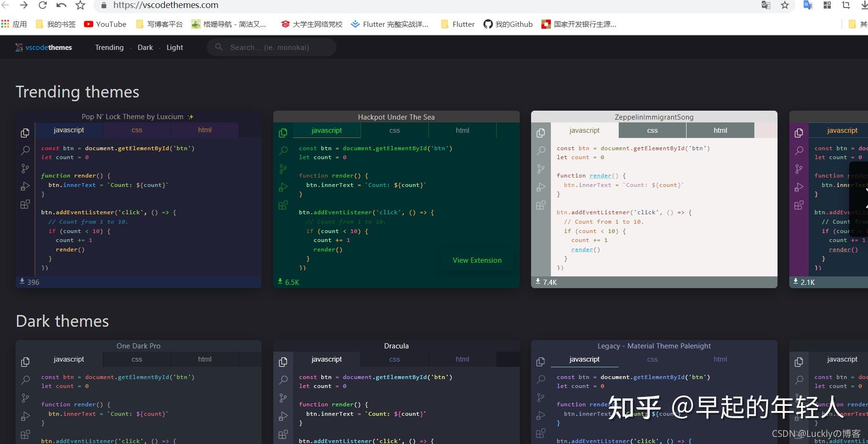Open the Dark themes navigation item
Viewport: 868px width, 444px height.
coord(145,47)
